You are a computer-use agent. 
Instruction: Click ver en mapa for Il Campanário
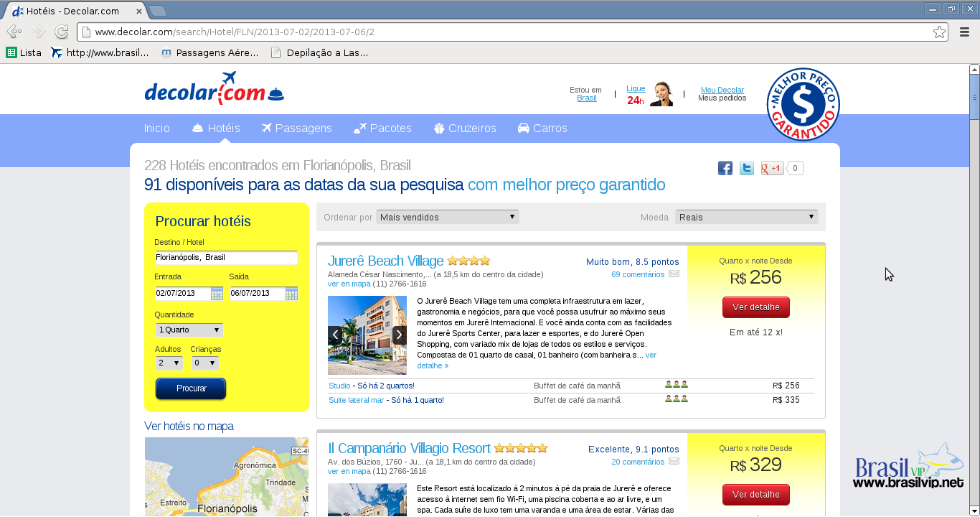tap(349, 471)
